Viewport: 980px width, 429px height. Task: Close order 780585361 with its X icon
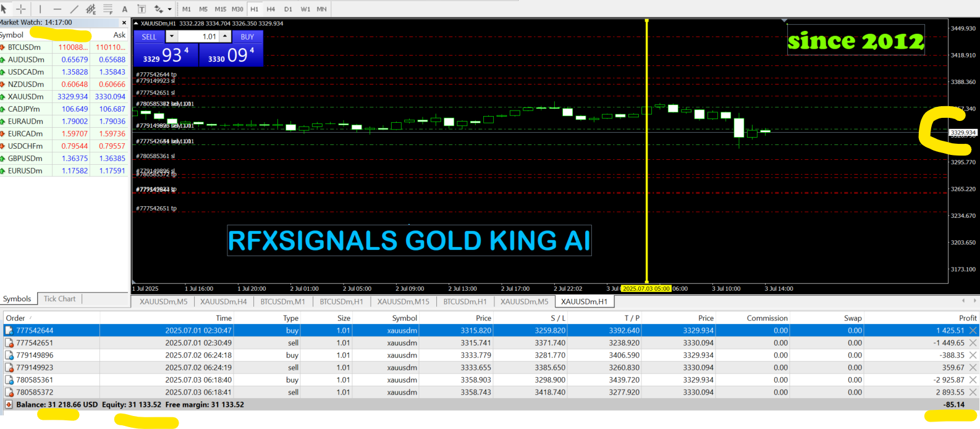pyautogui.click(x=973, y=380)
